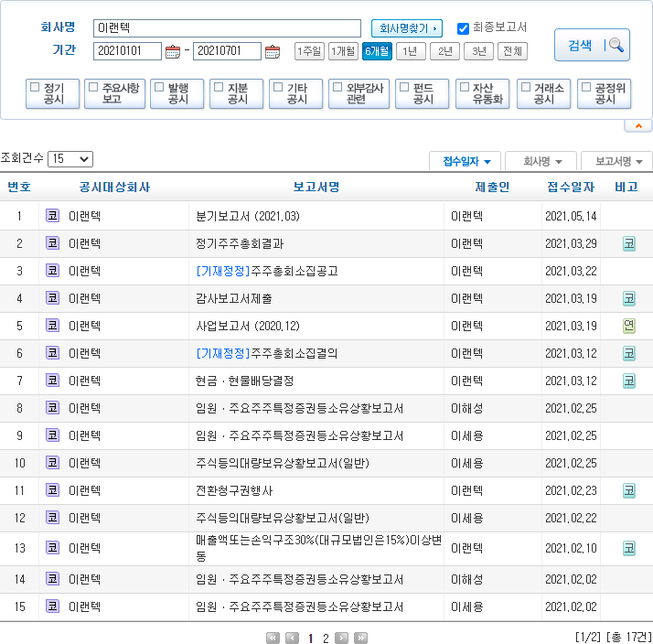Click the 회사명 input field

[x=227, y=28]
